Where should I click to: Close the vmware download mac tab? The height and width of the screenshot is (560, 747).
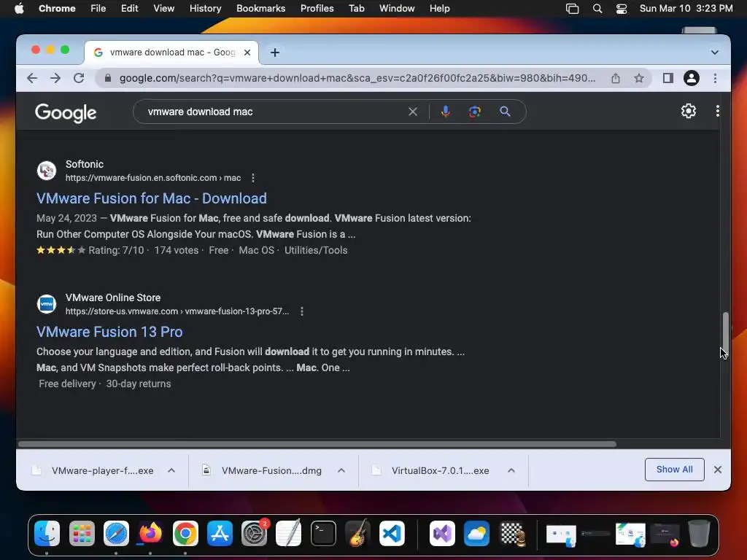coord(247,52)
